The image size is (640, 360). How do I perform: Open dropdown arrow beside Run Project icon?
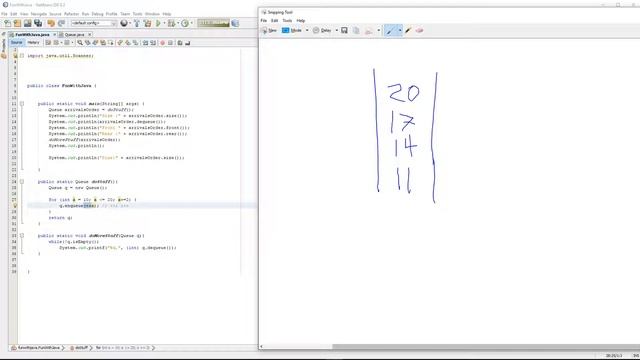click(x=164, y=23)
